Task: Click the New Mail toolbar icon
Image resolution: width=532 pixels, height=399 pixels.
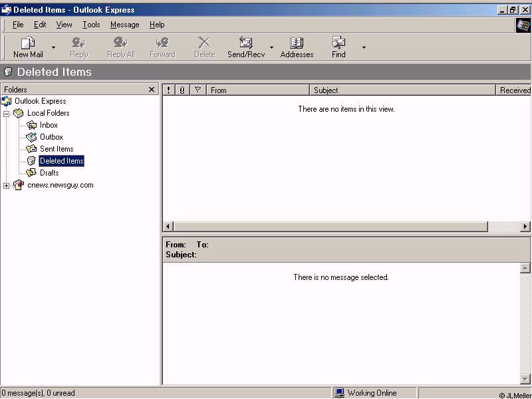Action: tap(28, 43)
